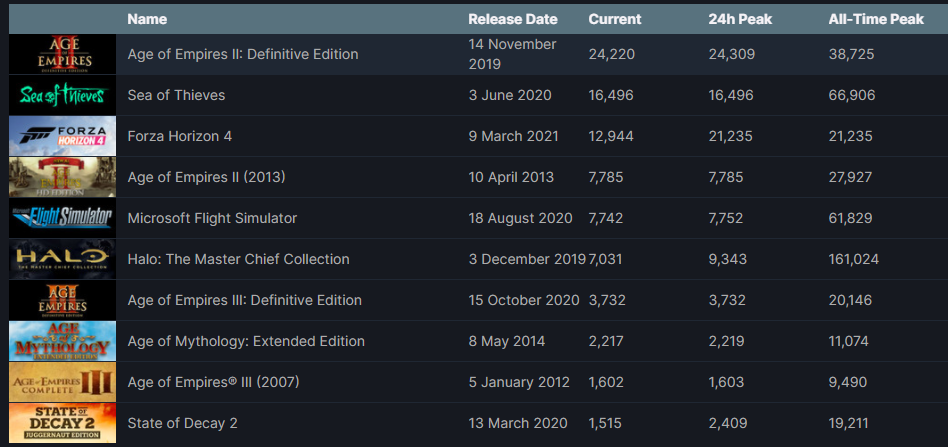948x447 pixels.
Task: Select 24h peak value 1,603
Action: click(726, 382)
